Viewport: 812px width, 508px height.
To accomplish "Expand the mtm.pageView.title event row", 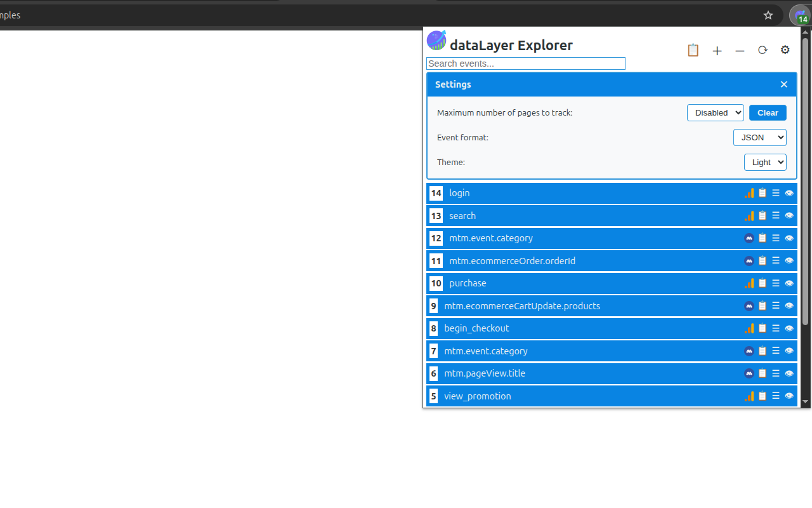I will point(612,373).
